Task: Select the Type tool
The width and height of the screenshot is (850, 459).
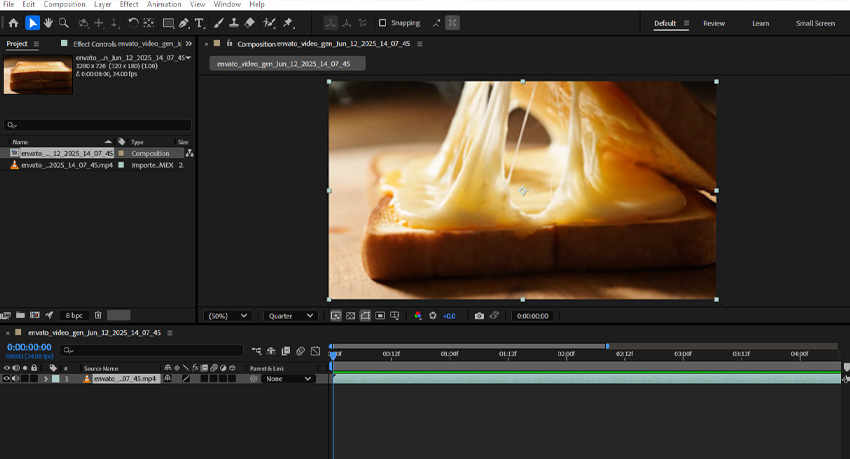Action: click(199, 23)
